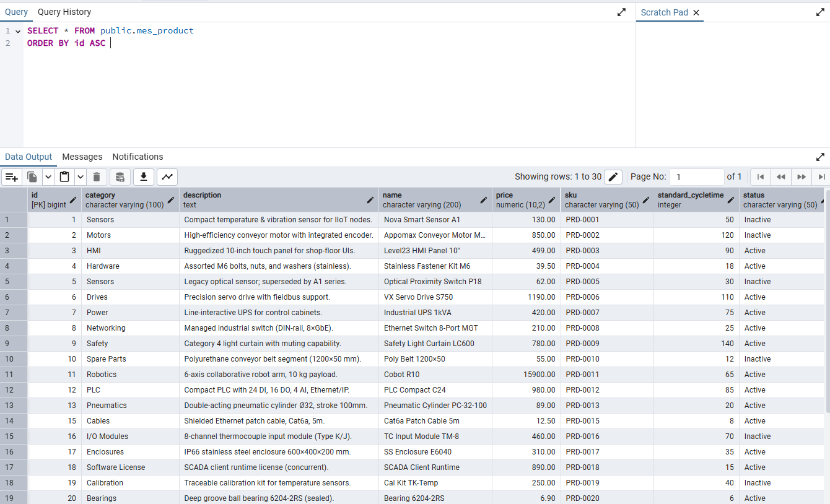Download results as file
The height and width of the screenshot is (504, 830).
tap(144, 177)
